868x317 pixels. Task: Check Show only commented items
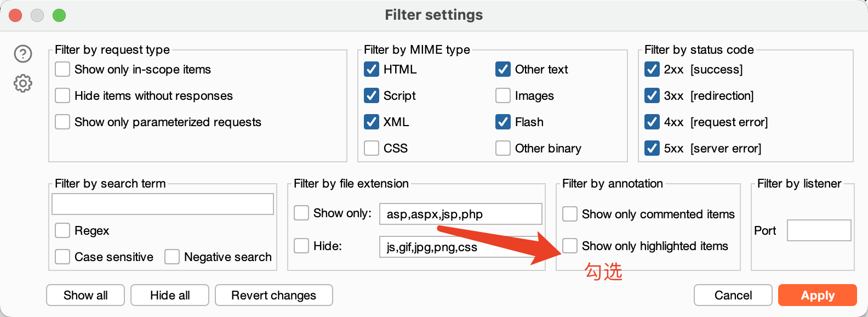(570, 214)
